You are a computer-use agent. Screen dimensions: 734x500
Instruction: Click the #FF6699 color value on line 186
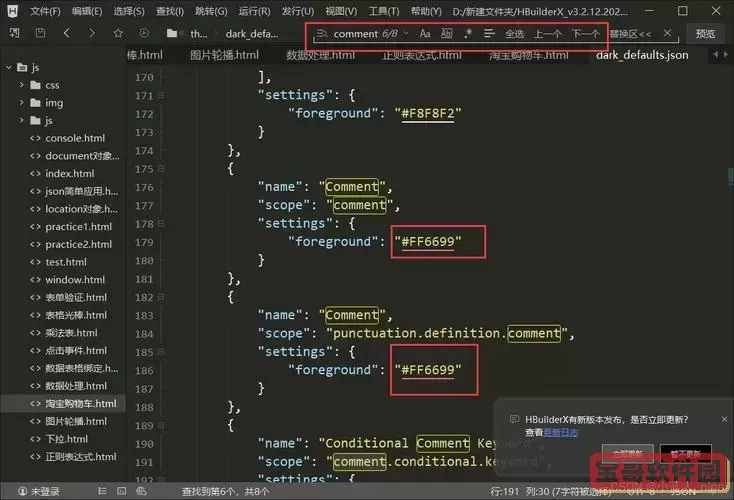click(428, 370)
